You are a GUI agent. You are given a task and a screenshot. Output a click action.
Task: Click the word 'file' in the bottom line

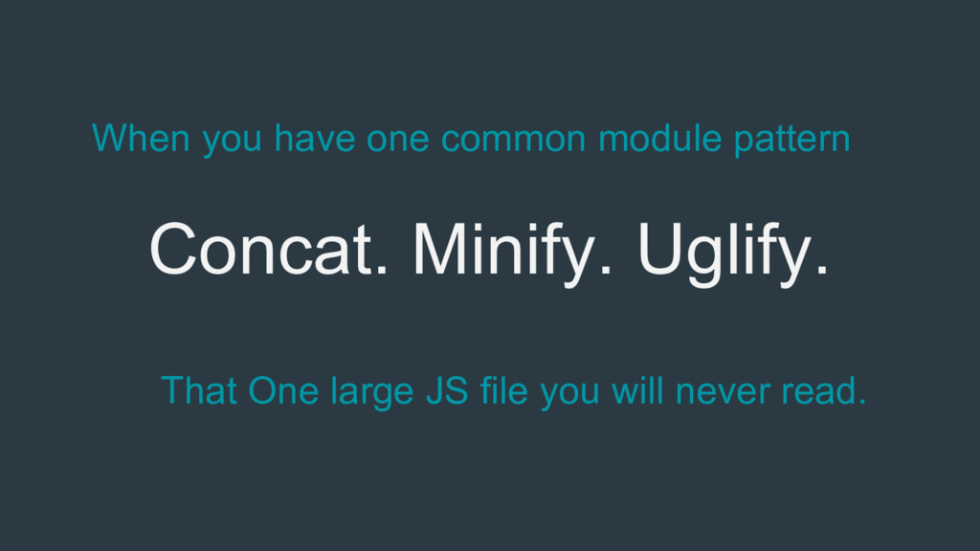click(x=501, y=391)
